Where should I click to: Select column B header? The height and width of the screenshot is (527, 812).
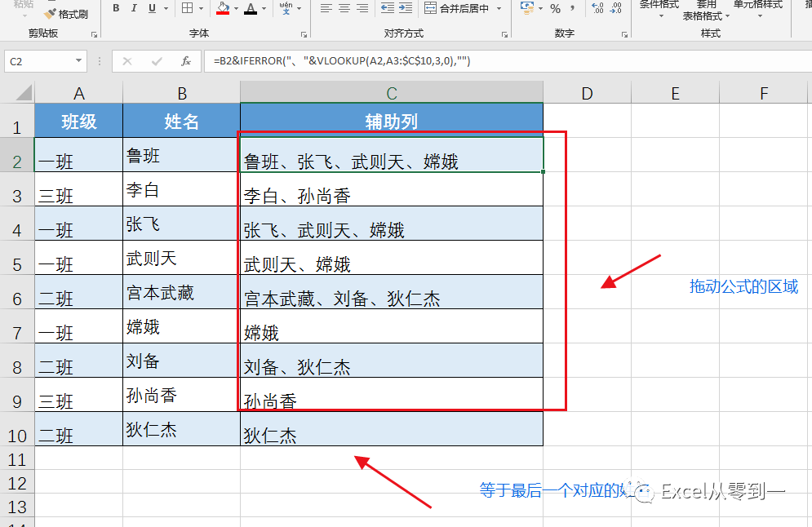click(x=182, y=93)
